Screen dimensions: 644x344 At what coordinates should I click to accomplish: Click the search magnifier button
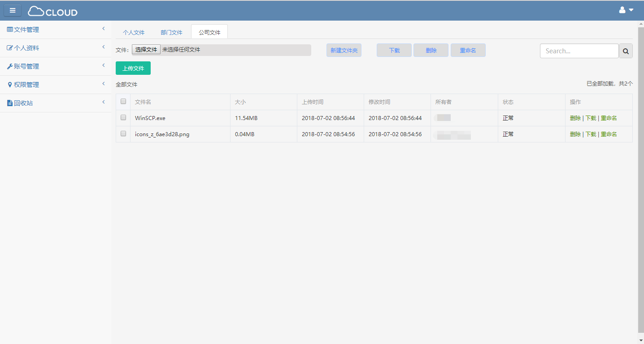(x=626, y=51)
